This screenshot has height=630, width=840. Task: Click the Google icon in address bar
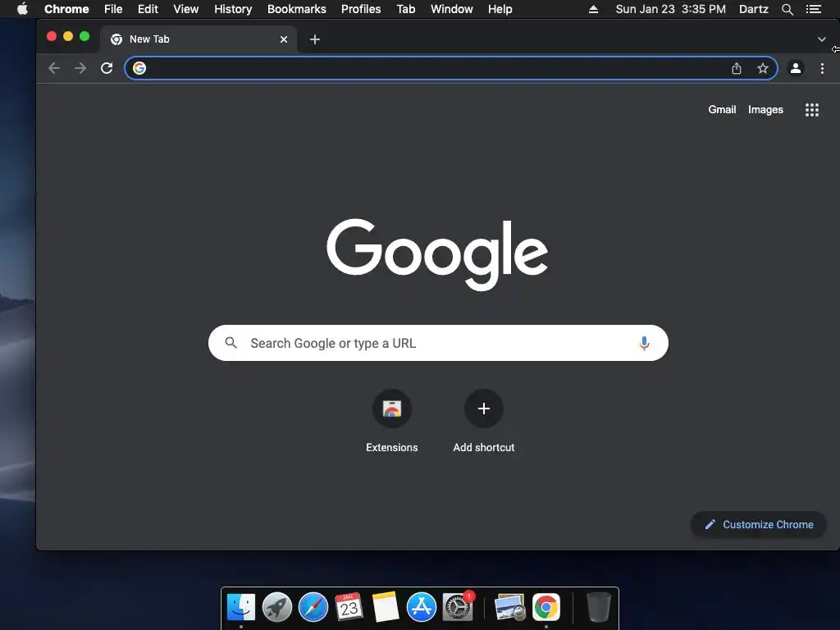[139, 68]
